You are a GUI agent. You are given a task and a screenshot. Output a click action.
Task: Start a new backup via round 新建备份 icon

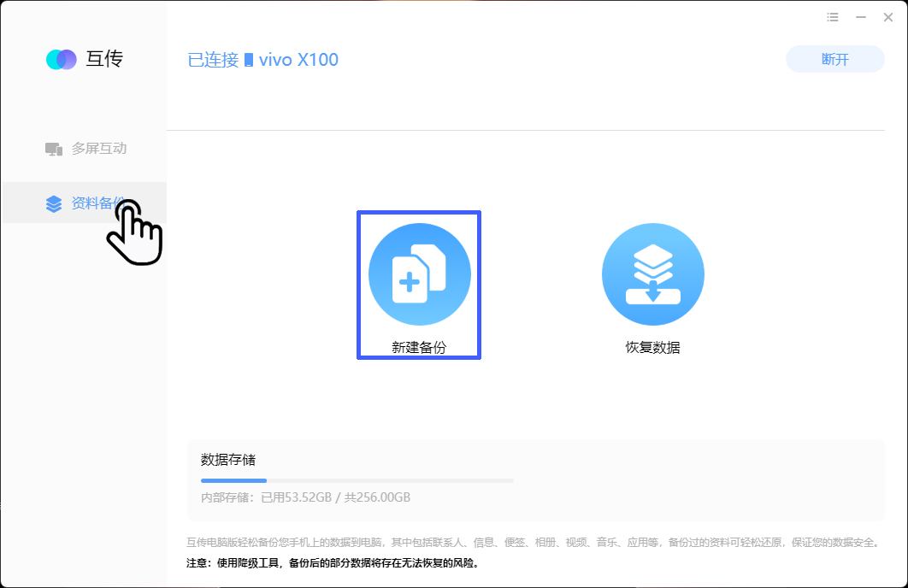[x=419, y=274]
